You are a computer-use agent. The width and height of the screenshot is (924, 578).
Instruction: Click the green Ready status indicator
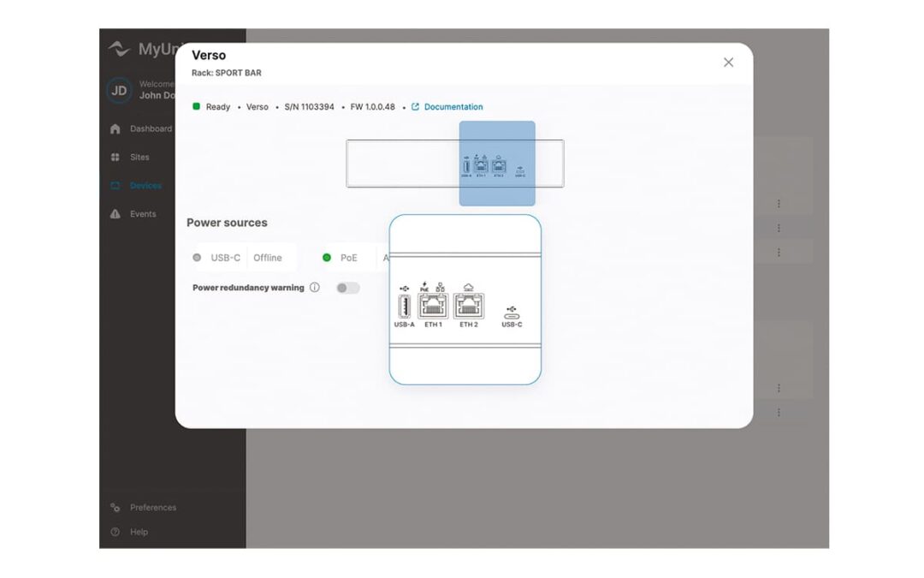[x=196, y=106]
